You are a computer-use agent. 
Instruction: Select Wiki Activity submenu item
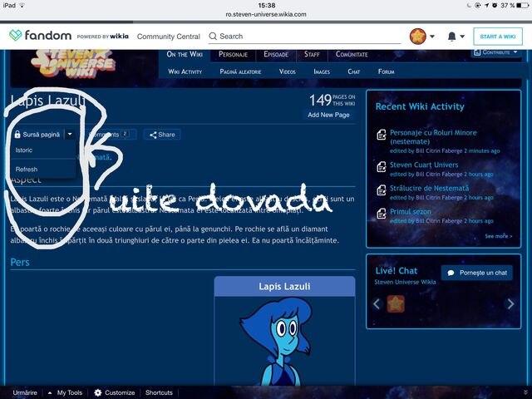point(185,71)
